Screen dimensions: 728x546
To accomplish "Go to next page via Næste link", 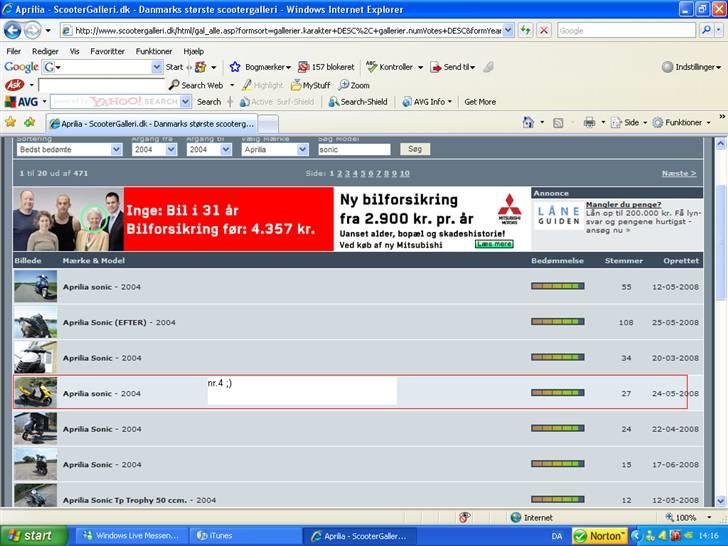I will [x=678, y=173].
